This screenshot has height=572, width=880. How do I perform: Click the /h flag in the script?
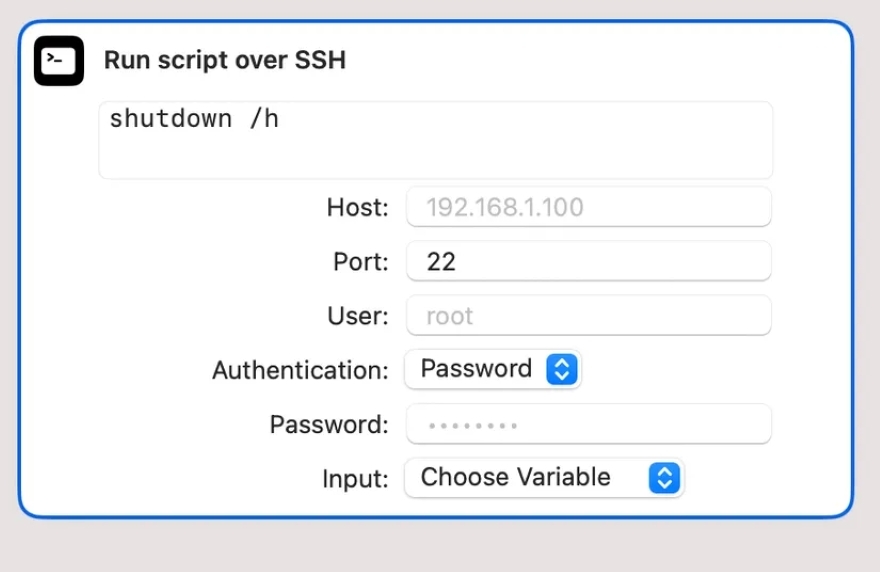pyautogui.click(x=264, y=119)
